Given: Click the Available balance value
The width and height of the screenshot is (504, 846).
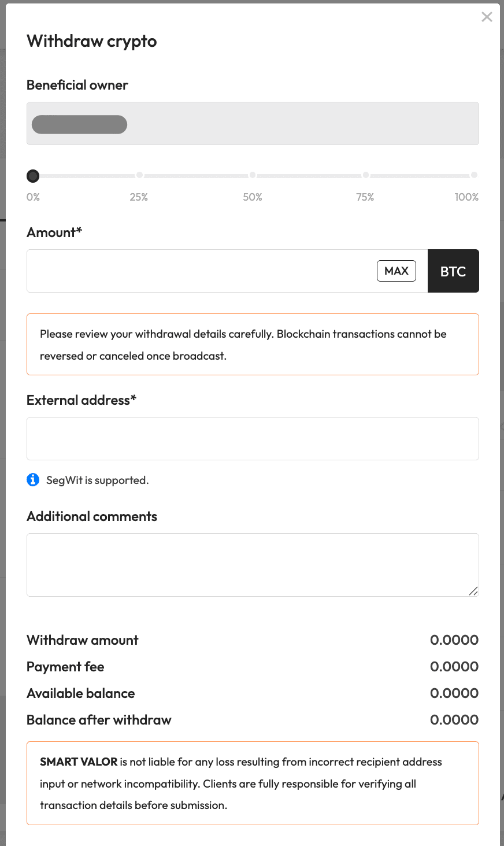Looking at the screenshot, I should point(454,693).
